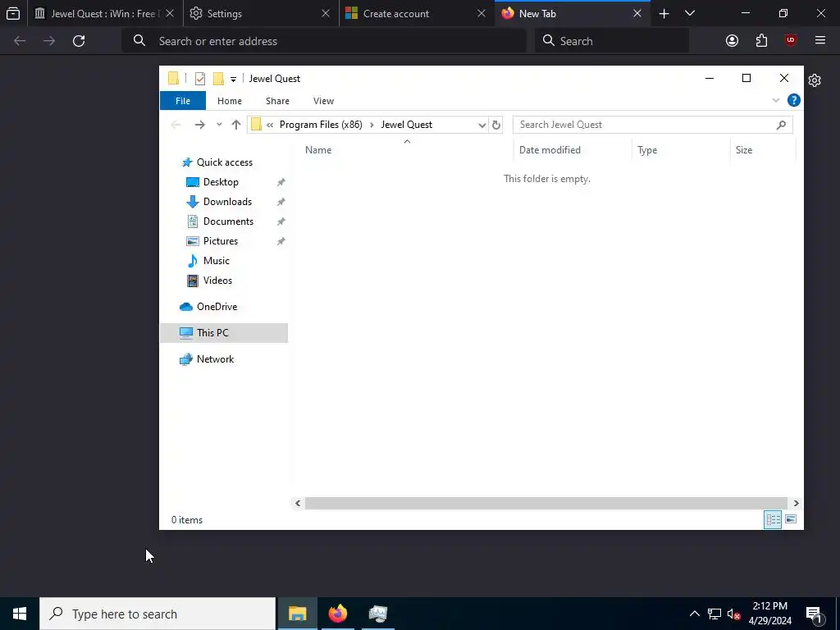Open the list all tabs dropdown
This screenshot has height=630, width=840.
(x=690, y=13)
